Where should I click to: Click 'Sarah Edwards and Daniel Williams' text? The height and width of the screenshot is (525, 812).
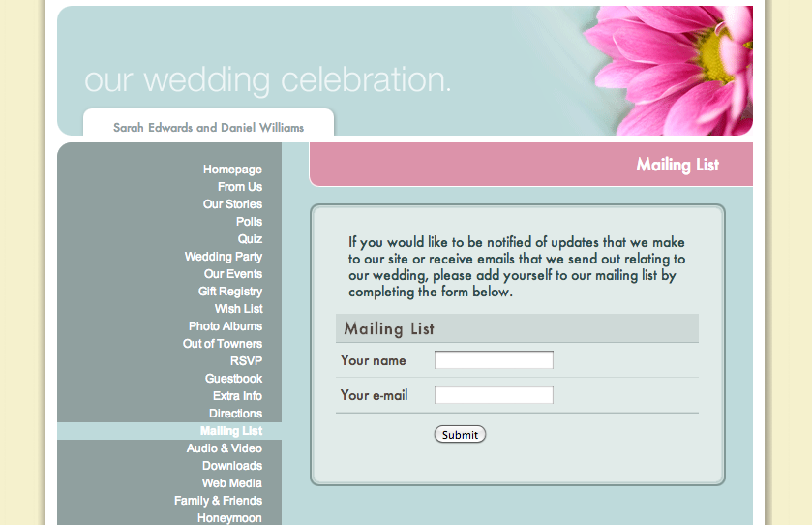pyautogui.click(x=209, y=128)
